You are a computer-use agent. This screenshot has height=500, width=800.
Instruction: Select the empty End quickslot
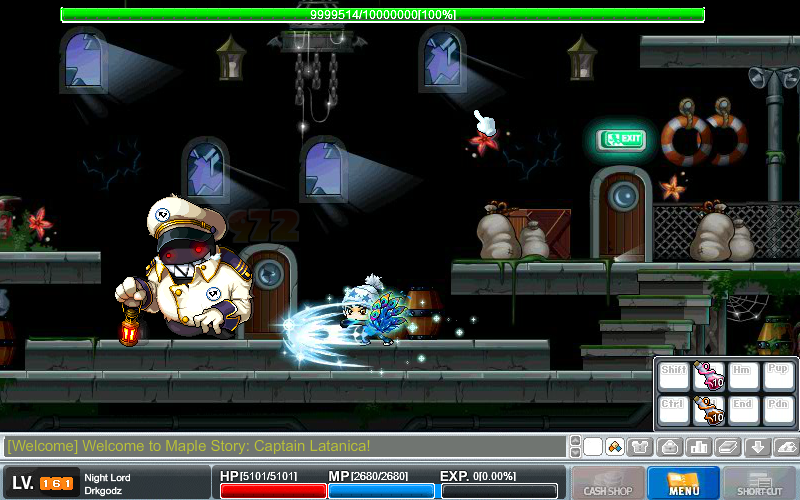743,410
